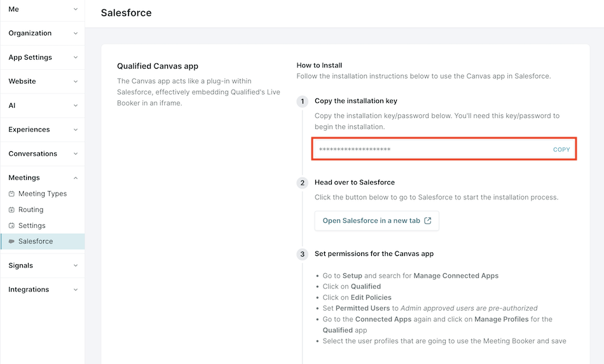Viewport: 604px width, 364px height.
Task: Expand the App Settings chevron
Action: 76,57
